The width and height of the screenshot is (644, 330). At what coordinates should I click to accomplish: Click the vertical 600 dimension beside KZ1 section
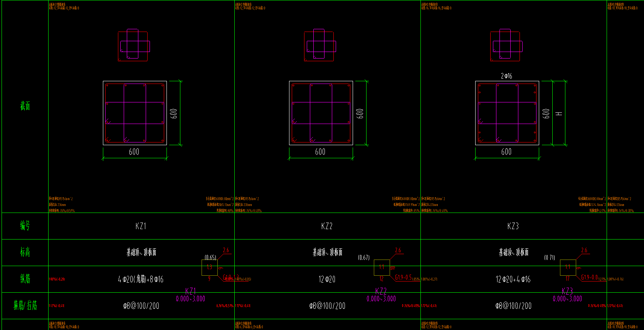click(x=174, y=113)
